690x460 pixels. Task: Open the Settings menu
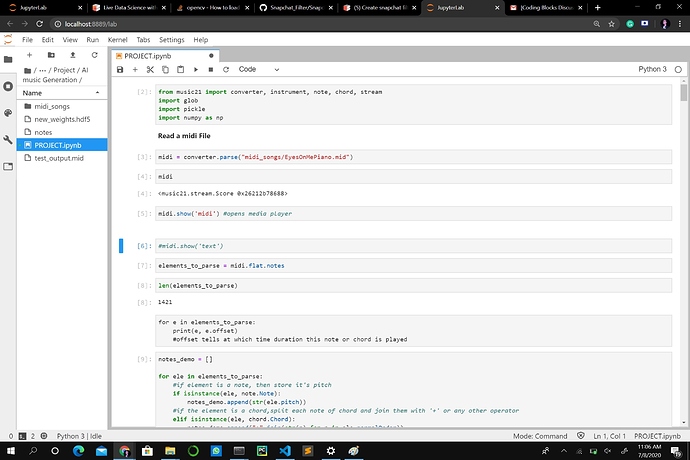point(171,39)
